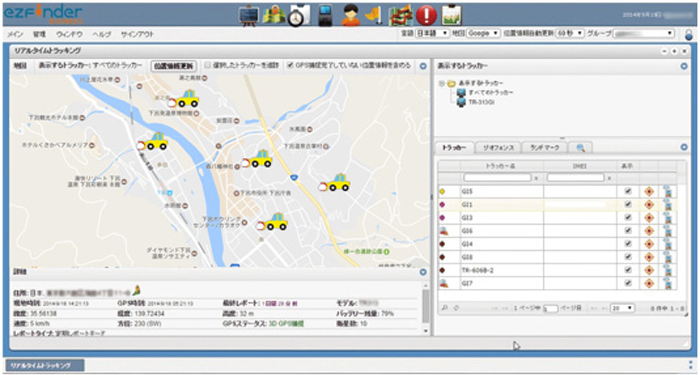Open the tracker device icon in header

[325, 15]
